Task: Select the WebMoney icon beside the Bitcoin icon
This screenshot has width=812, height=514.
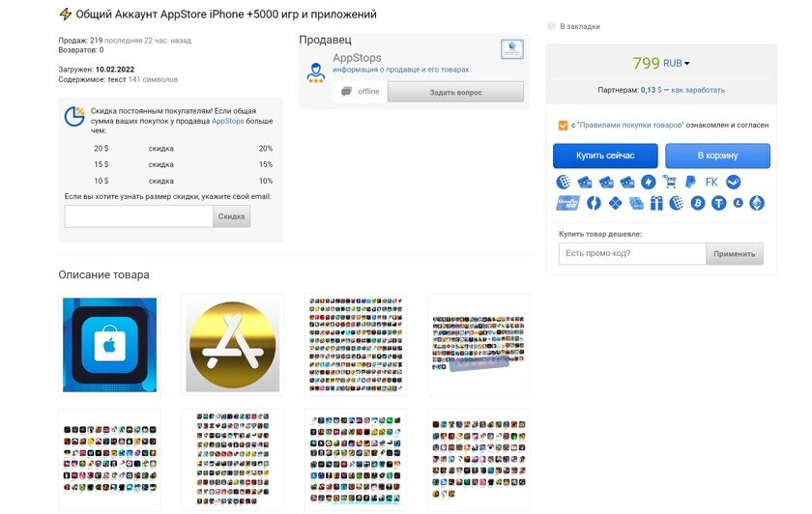Action: tap(677, 203)
